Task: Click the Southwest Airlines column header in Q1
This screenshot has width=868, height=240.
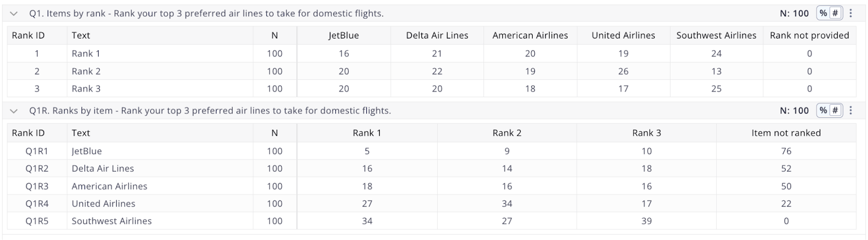Action: click(x=716, y=35)
